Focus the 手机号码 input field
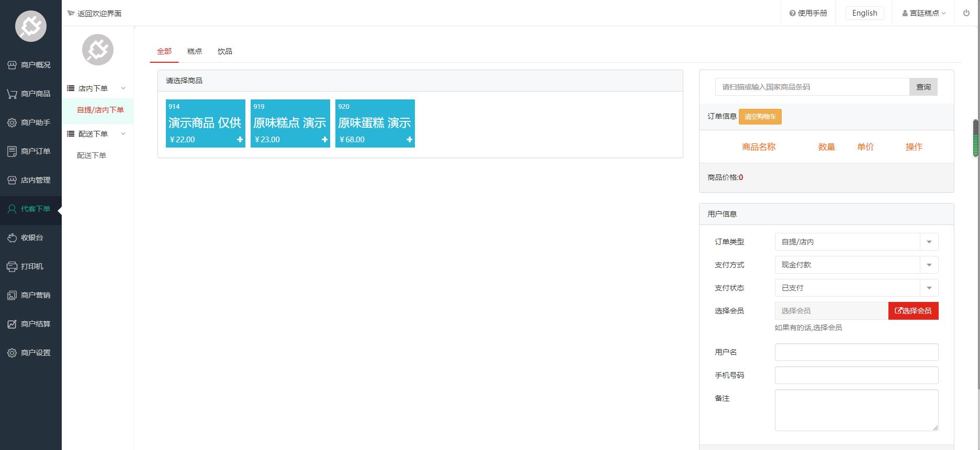This screenshot has width=980, height=450. [856, 375]
